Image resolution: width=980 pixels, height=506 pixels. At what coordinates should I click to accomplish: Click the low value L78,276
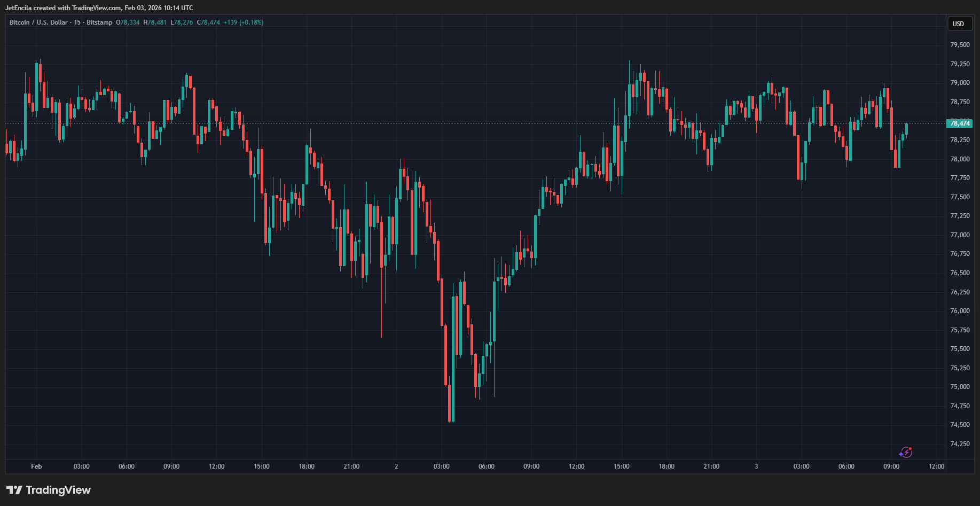[x=182, y=22]
